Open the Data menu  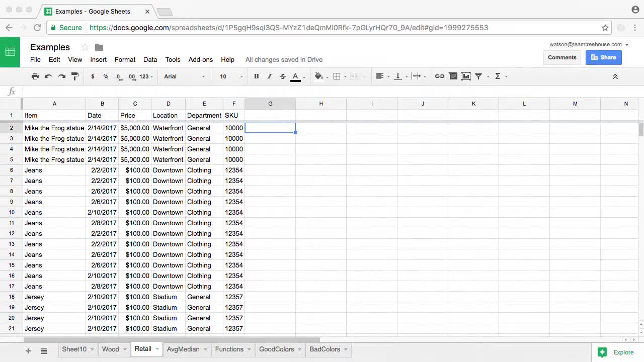click(150, 59)
